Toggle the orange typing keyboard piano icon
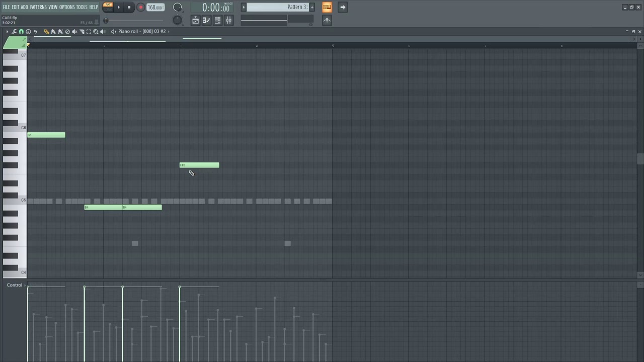 click(327, 7)
